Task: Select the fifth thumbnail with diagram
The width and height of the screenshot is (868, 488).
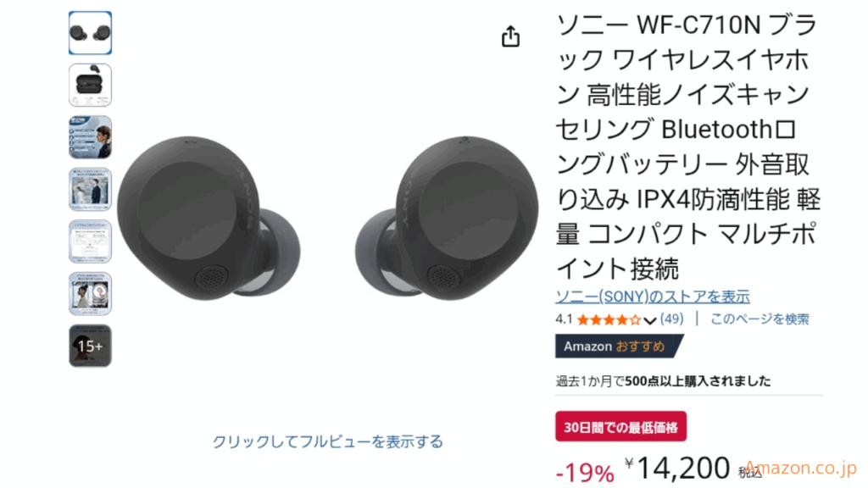Action: coord(90,241)
